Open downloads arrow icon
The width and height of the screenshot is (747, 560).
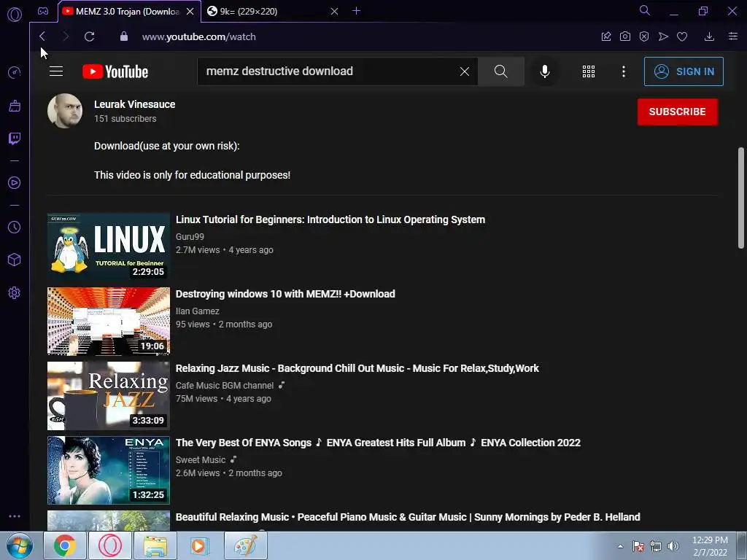tap(709, 36)
